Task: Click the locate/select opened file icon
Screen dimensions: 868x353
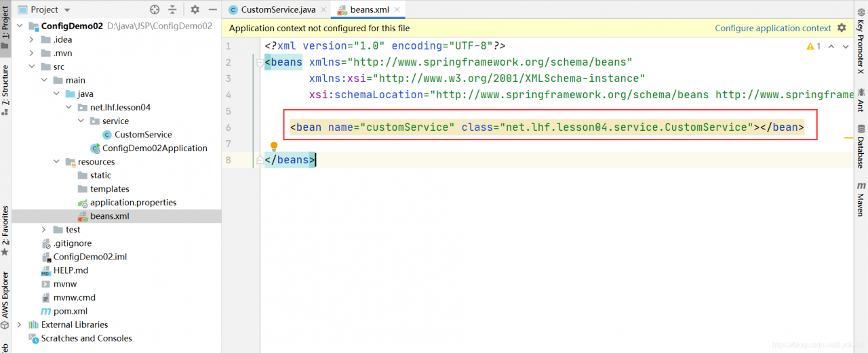Action: (x=155, y=9)
